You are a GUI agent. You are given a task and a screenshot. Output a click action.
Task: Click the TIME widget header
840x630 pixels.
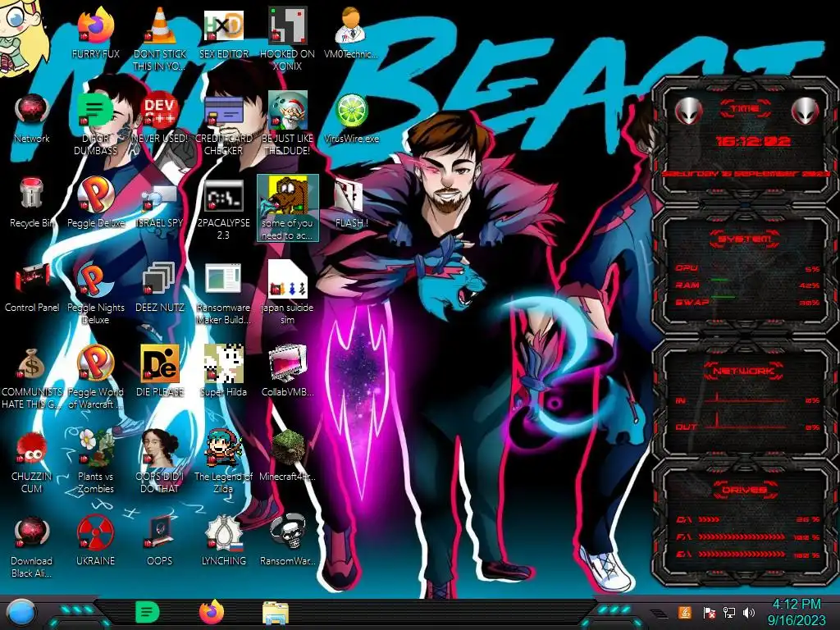(x=745, y=109)
